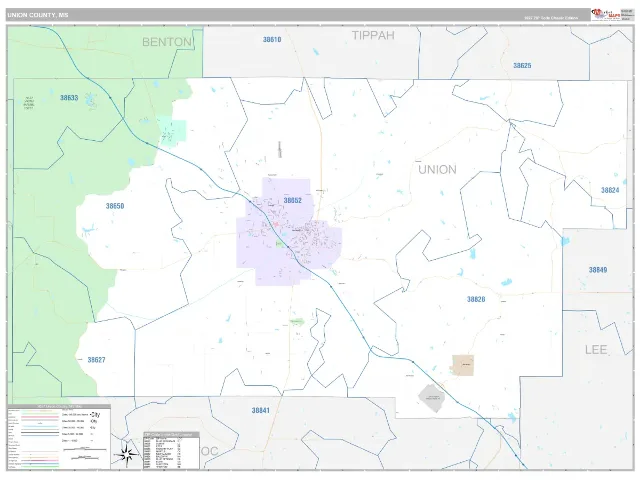Click the LEE county label

pyautogui.click(x=596, y=350)
